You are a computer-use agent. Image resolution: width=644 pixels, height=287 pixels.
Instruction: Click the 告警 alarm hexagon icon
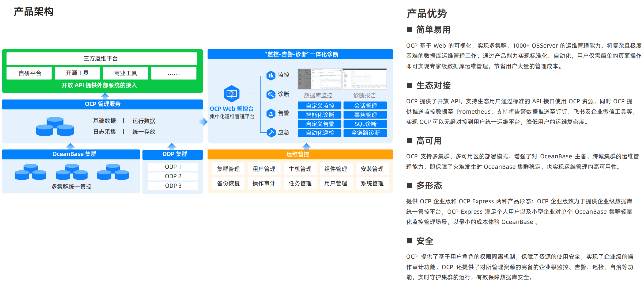[x=271, y=113]
